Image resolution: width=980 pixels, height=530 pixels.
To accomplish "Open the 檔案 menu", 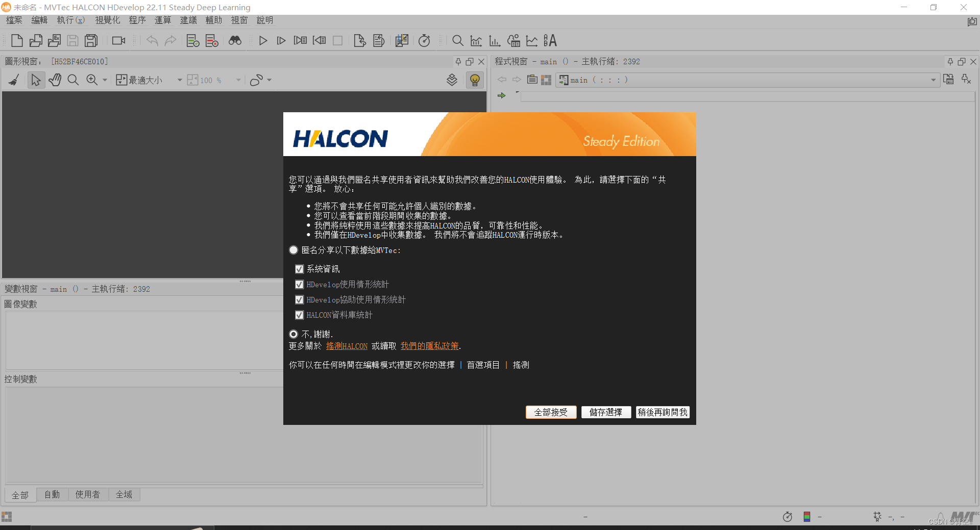I will coord(14,20).
